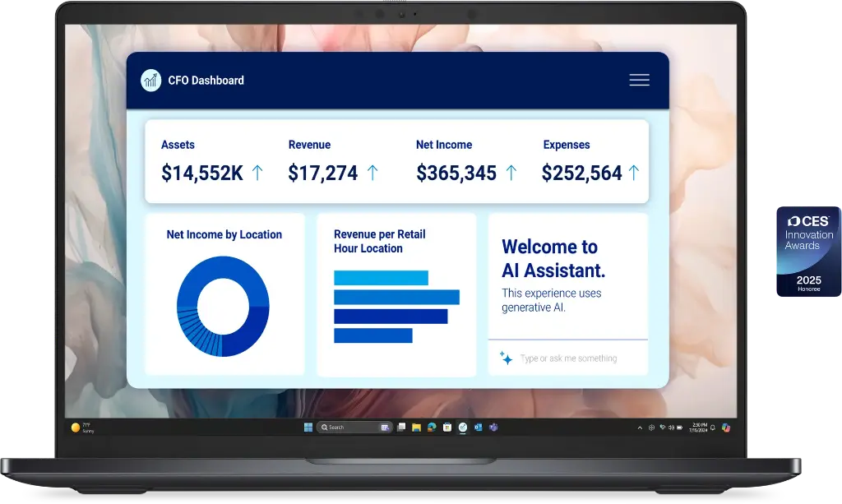Open Copilot from the taskbar corner
The width and height of the screenshot is (842, 504).
pyautogui.click(x=725, y=428)
